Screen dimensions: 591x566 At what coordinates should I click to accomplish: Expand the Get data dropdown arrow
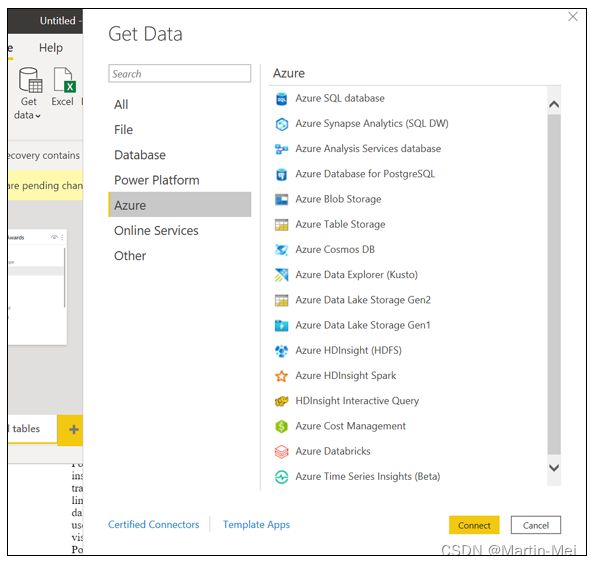(38, 116)
